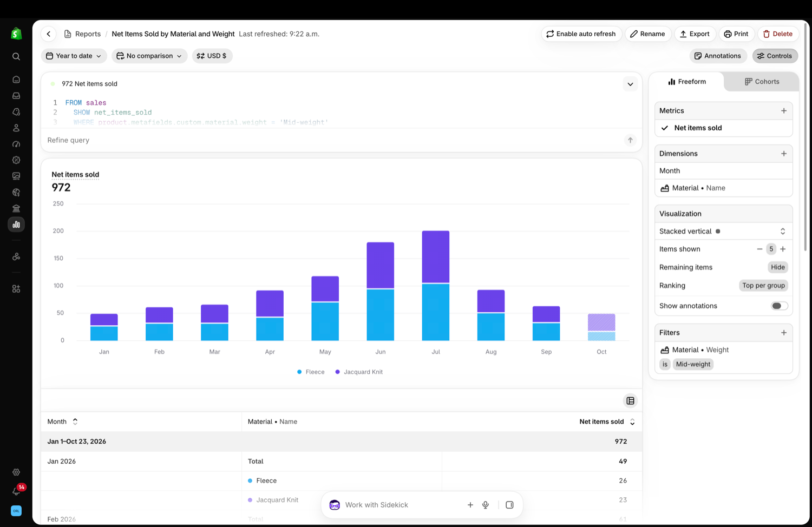Go to Home in the sidebar

[x=16, y=80]
